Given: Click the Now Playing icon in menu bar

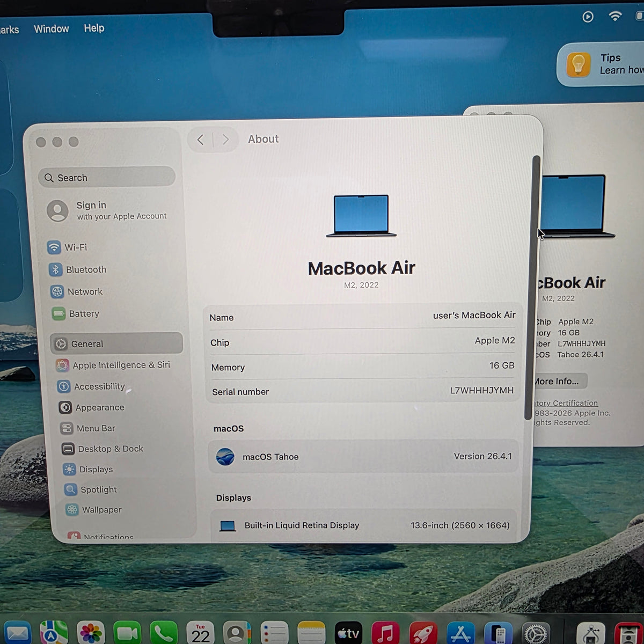Looking at the screenshot, I should tap(588, 17).
